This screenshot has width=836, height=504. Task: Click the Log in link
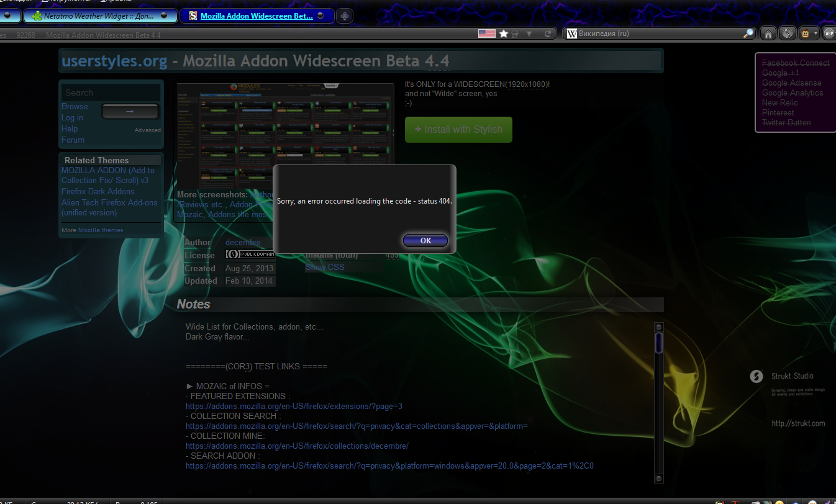click(x=72, y=117)
